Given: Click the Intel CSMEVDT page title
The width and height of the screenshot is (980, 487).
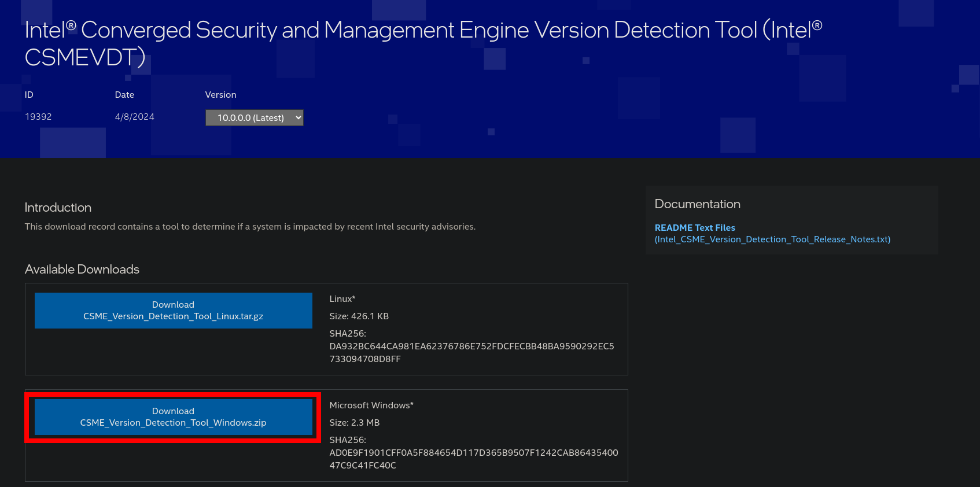Looking at the screenshot, I should coord(423,43).
